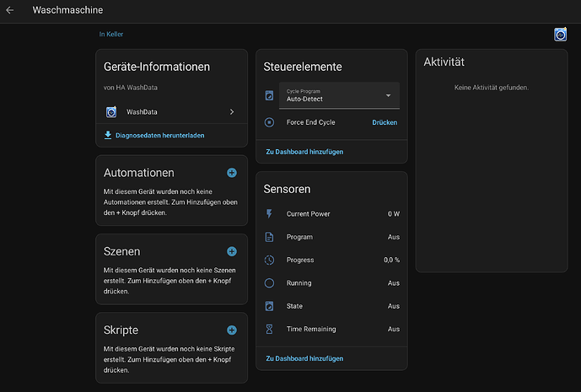Open the Cycle Program Auto-Detect dropdown
The image size is (581, 392).
tap(339, 95)
